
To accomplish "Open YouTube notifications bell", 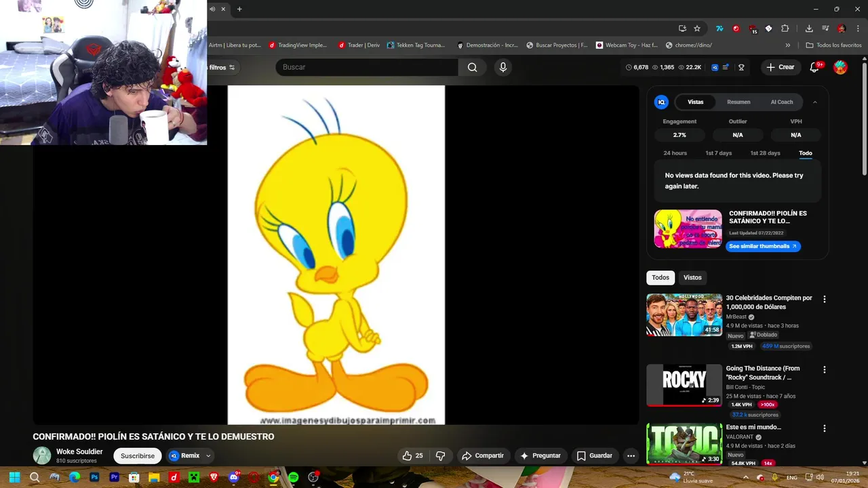I will tap(815, 67).
